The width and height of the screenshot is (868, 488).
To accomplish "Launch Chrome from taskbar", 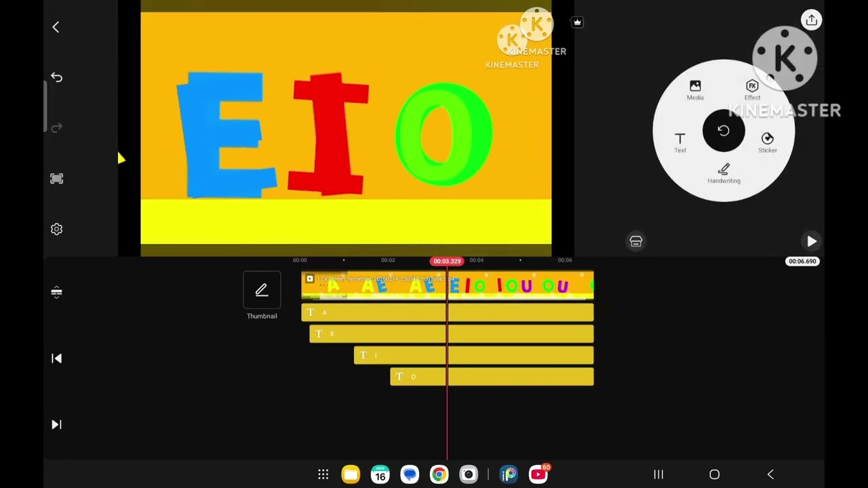I will coord(439,474).
